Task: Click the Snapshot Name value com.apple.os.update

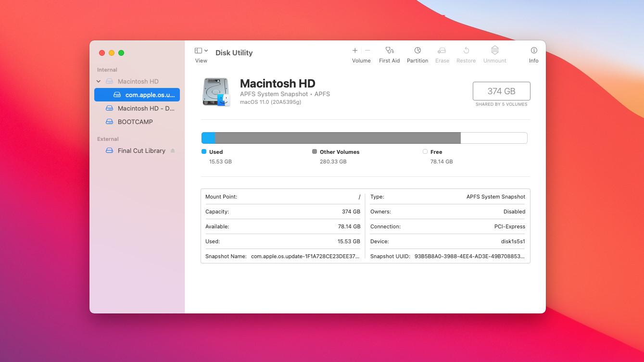Action: click(x=305, y=256)
